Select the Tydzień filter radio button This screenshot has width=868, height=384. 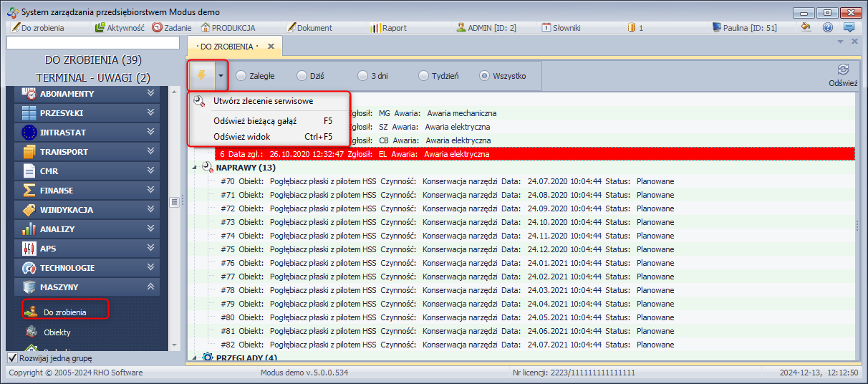pos(424,76)
